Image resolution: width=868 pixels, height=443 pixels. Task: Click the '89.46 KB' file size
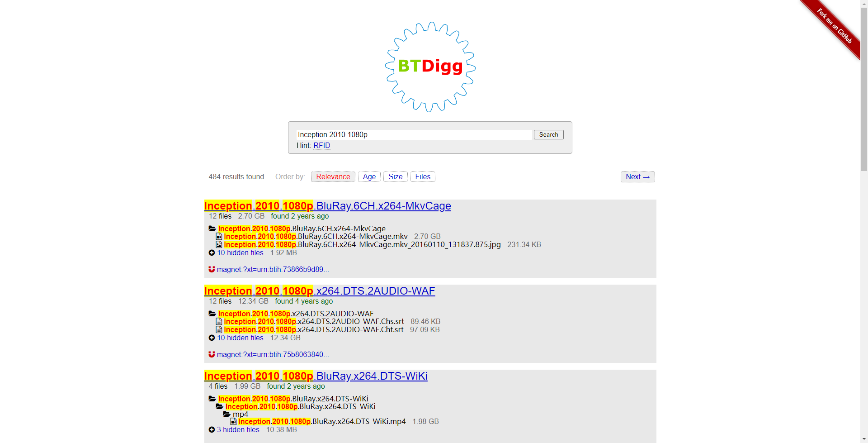click(x=425, y=321)
